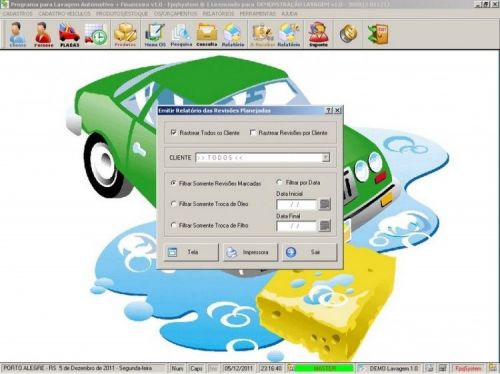Image resolution: width=500 pixels, height=374 pixels.
Task: Click the Data Final date field
Action: click(296, 226)
